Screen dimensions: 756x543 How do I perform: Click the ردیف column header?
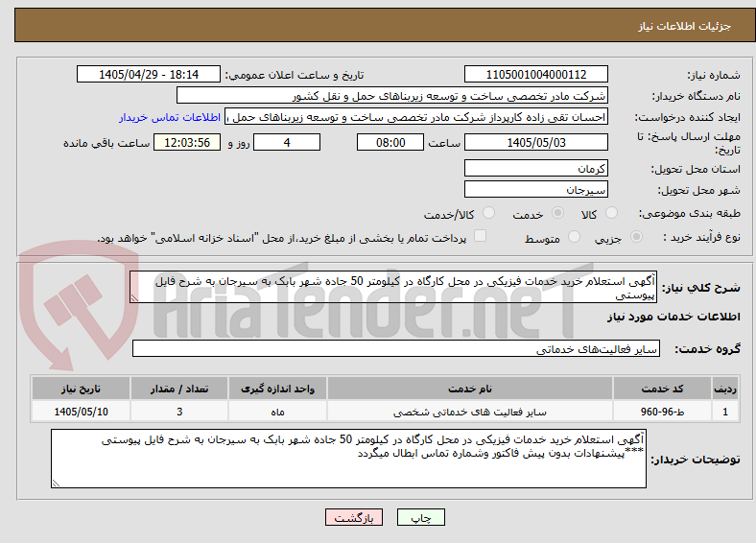(725, 389)
